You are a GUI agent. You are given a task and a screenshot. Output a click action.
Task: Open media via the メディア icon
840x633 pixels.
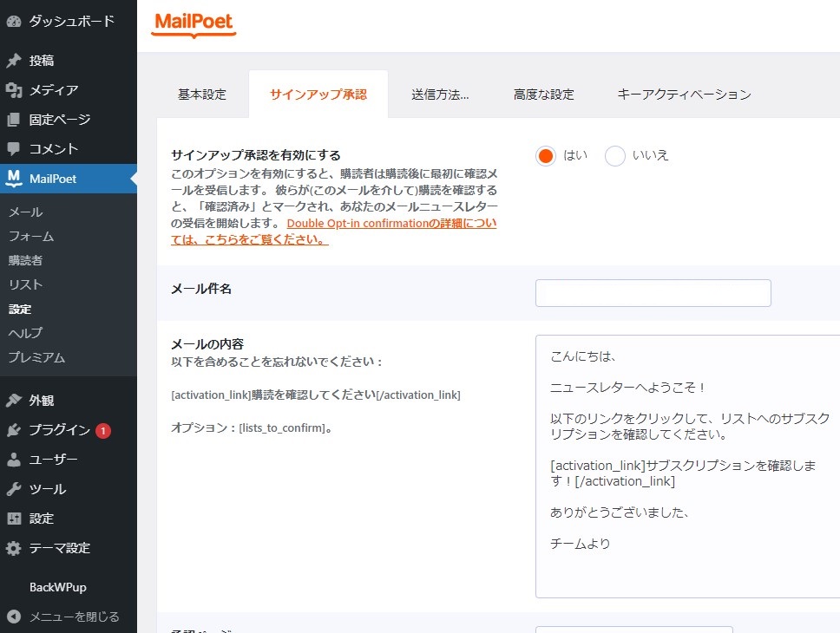(14, 90)
